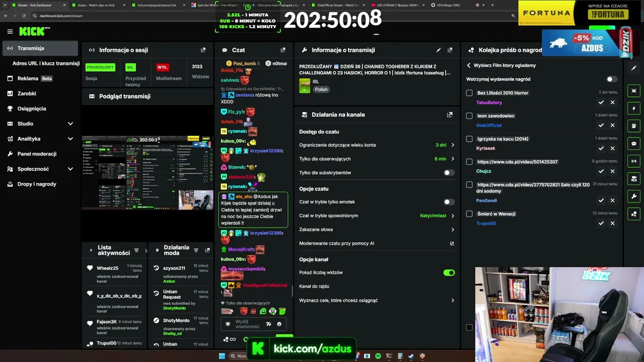Check the Igrzyska na kacu (2014) checkbox

(x=469, y=139)
